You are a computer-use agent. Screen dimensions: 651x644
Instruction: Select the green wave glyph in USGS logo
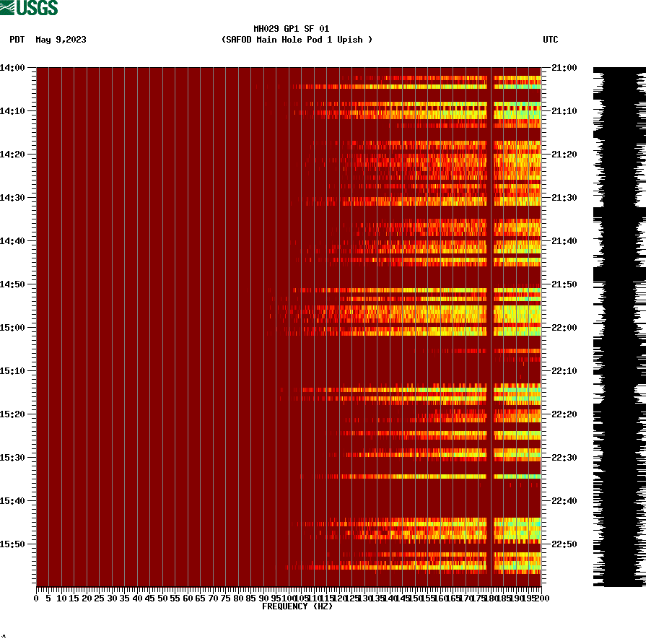point(7,6)
